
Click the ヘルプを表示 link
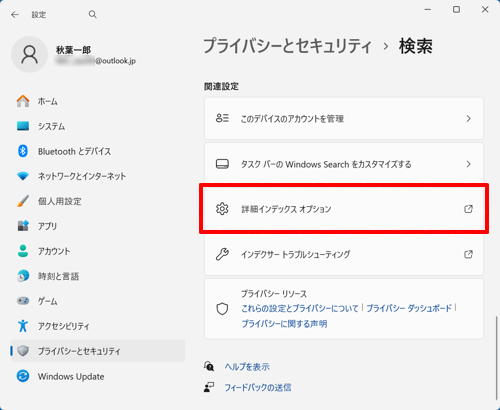coord(247,367)
